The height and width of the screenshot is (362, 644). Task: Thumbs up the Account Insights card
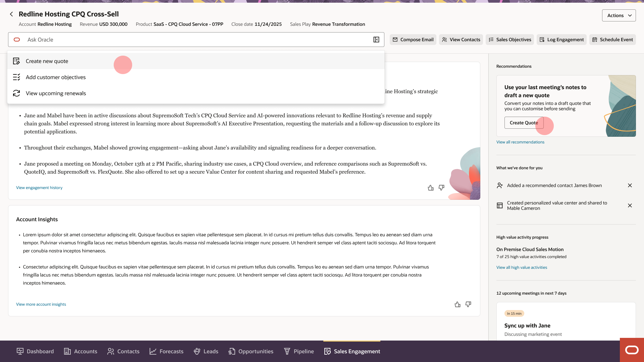(458, 304)
